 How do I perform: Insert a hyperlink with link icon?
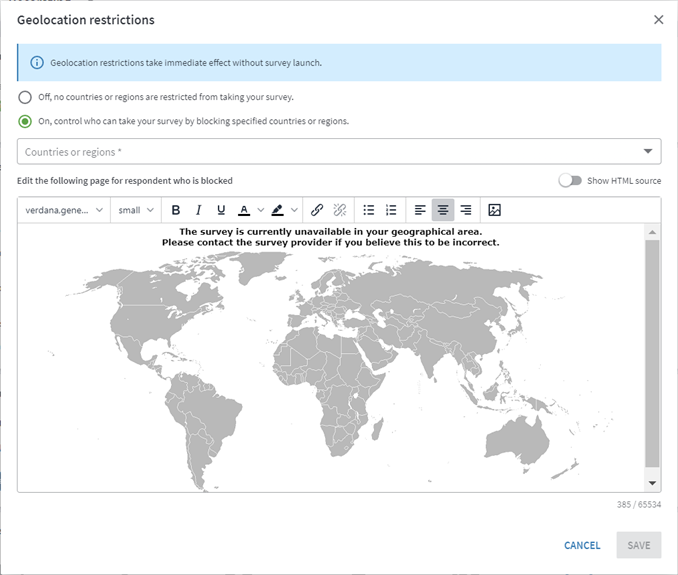pos(317,210)
